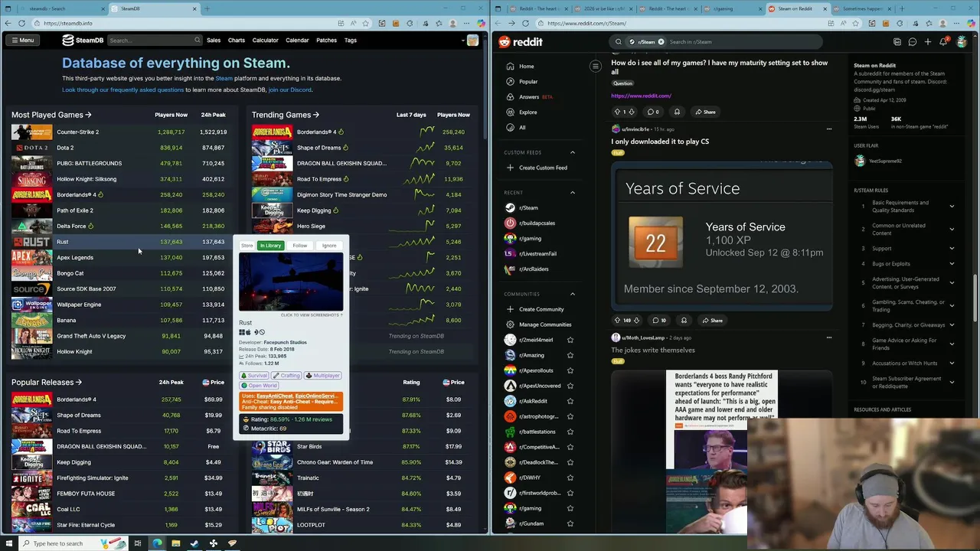Viewport: 980px width, 551px height.
Task: Click the Reddit logo
Action: [521, 42]
